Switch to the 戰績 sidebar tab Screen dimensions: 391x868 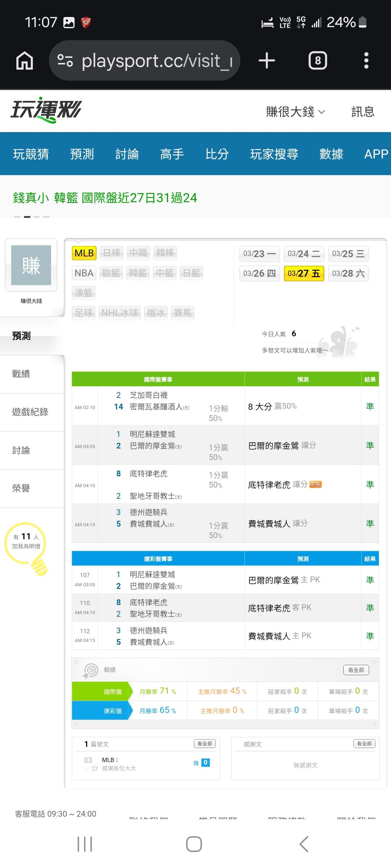click(x=21, y=374)
